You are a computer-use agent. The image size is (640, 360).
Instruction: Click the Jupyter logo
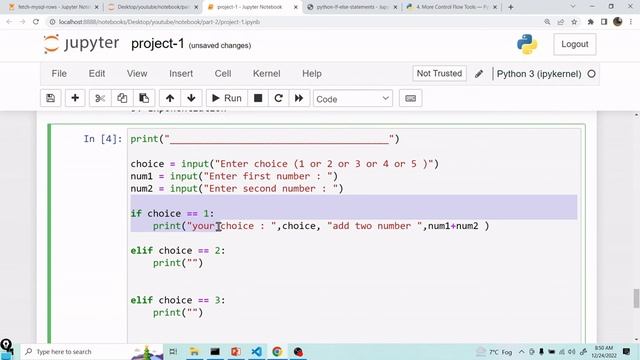[82, 44]
